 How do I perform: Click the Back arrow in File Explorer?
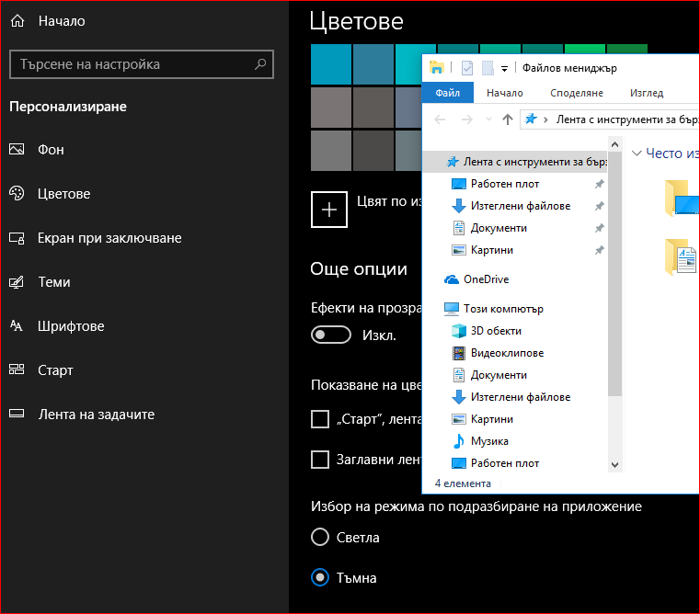(440, 119)
